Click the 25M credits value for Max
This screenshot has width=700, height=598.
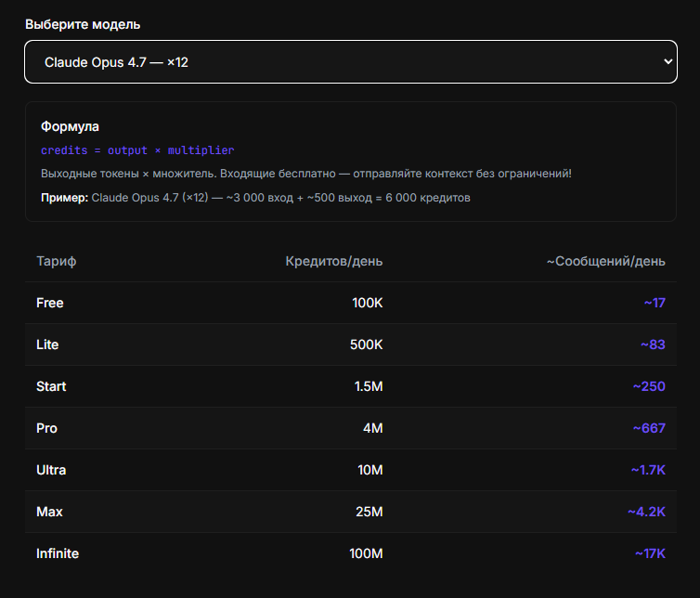click(369, 512)
